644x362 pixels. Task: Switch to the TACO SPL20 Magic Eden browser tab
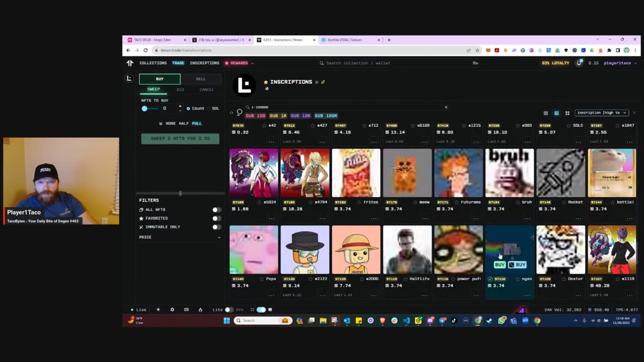click(x=156, y=40)
